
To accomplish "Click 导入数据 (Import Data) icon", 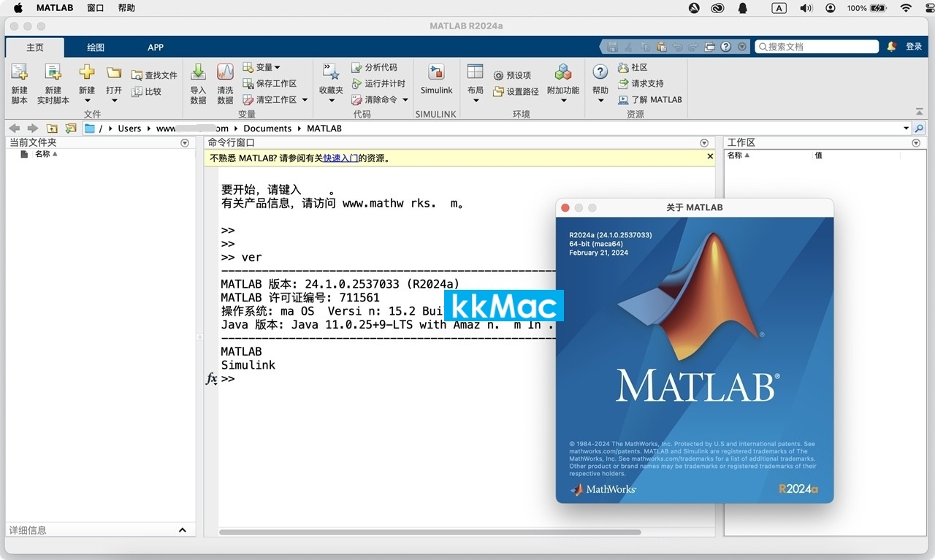I will pyautogui.click(x=198, y=73).
